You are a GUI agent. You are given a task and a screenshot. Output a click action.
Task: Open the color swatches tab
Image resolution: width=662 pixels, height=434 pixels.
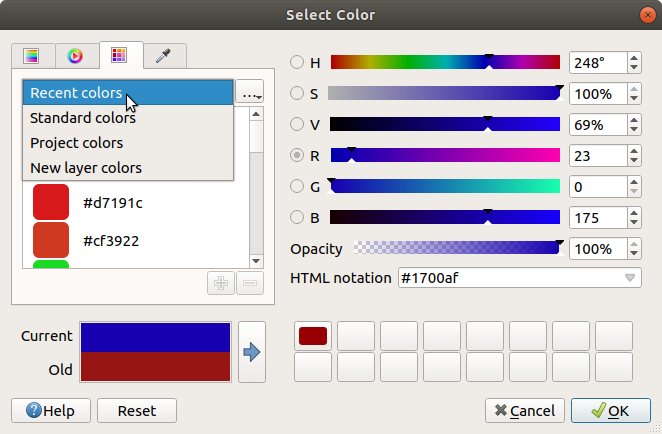120,55
